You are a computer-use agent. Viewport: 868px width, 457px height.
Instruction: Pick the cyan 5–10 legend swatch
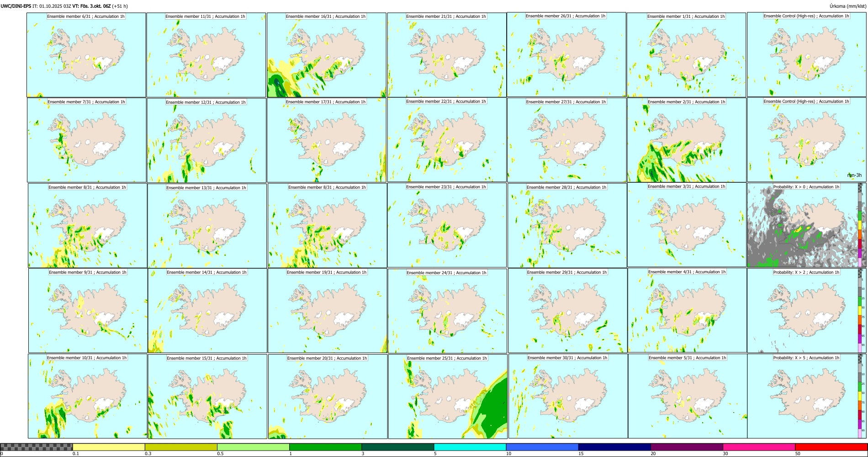pos(470,447)
